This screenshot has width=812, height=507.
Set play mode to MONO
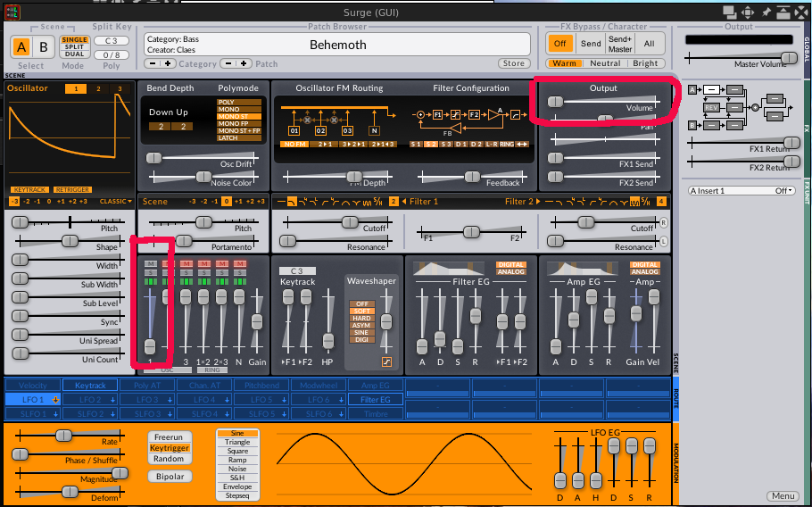pyautogui.click(x=239, y=109)
